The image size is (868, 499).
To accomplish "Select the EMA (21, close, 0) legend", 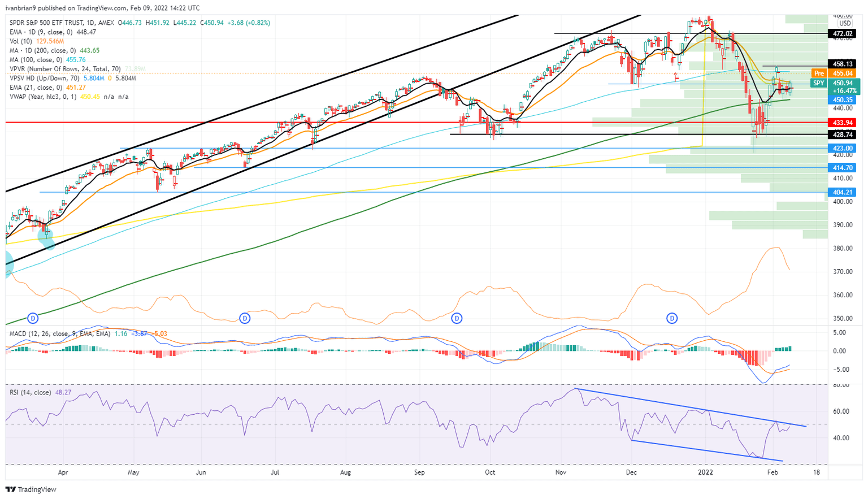I will (36, 87).
